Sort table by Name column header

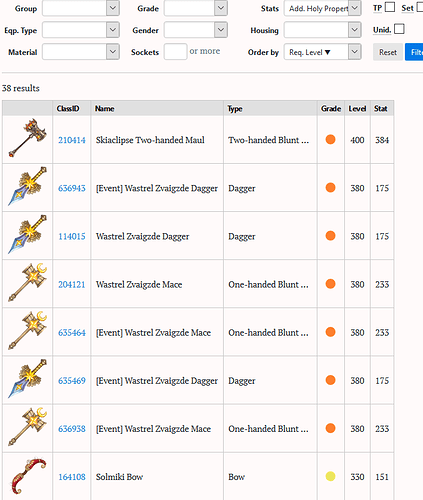pos(104,109)
